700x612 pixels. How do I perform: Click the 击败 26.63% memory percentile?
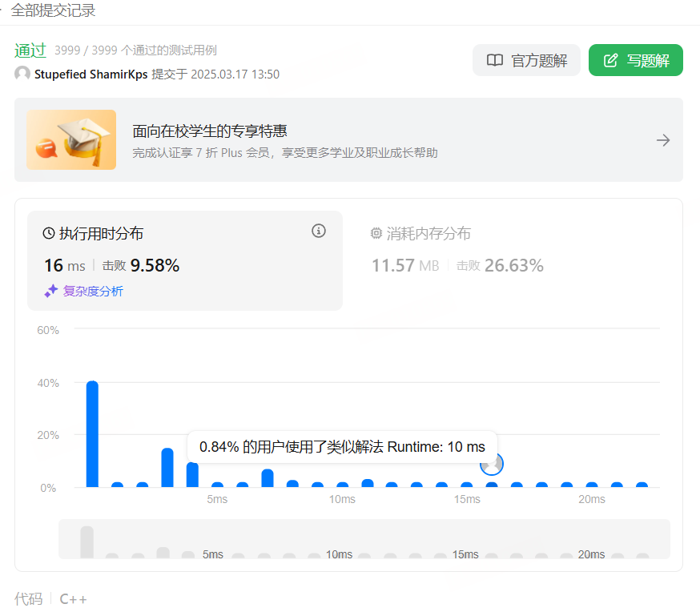click(x=500, y=266)
